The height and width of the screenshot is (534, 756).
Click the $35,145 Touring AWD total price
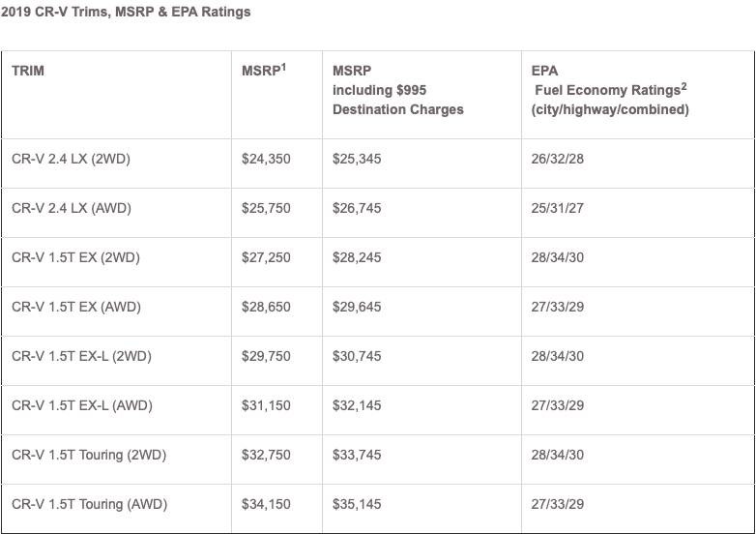(357, 504)
